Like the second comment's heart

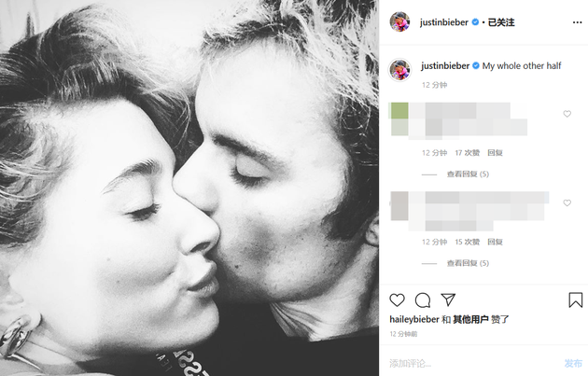point(567,202)
